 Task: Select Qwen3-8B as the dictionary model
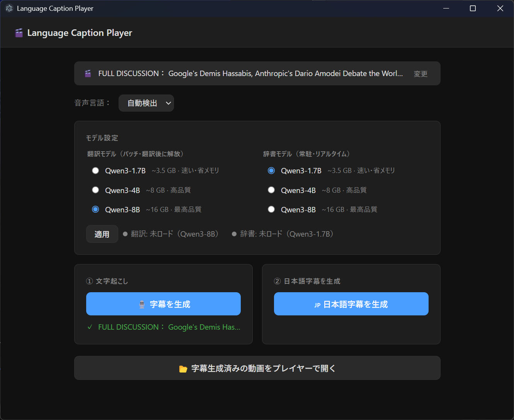pos(271,209)
